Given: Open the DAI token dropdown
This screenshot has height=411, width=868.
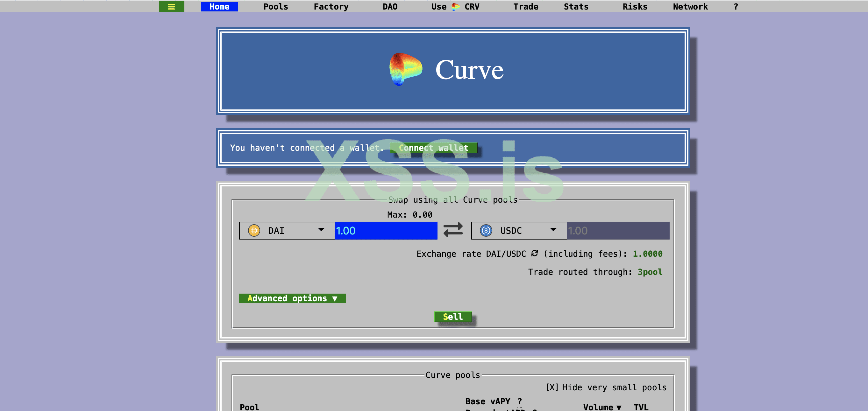Looking at the screenshot, I should [x=321, y=230].
